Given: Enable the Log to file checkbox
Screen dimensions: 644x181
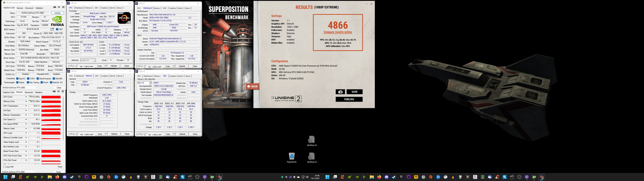Looking at the screenshot, I should click(x=4, y=167).
